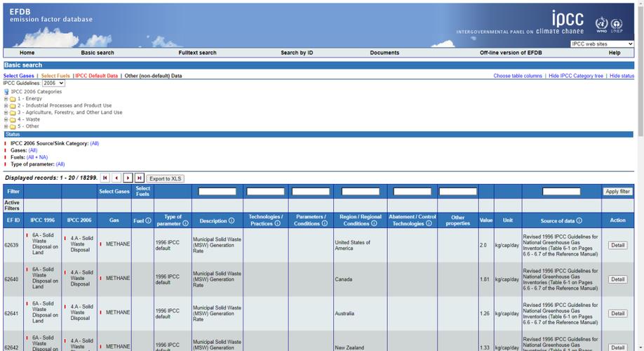644x351 pixels.
Task: Click info icon beside Type of parameter
Action: click(186, 224)
